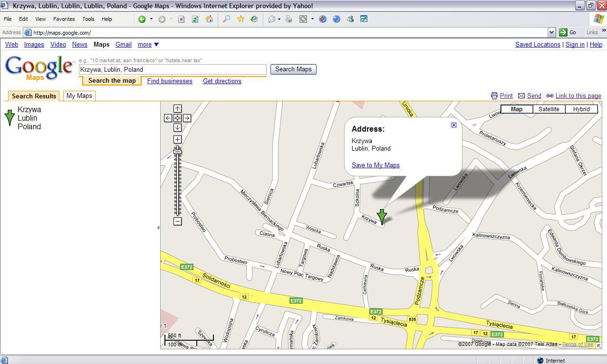Close the Address info bubble
Screen dimensions: 607x364
(454, 125)
